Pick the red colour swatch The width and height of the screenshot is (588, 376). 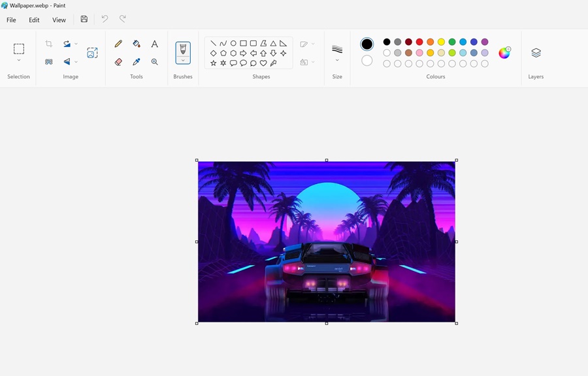tap(419, 42)
